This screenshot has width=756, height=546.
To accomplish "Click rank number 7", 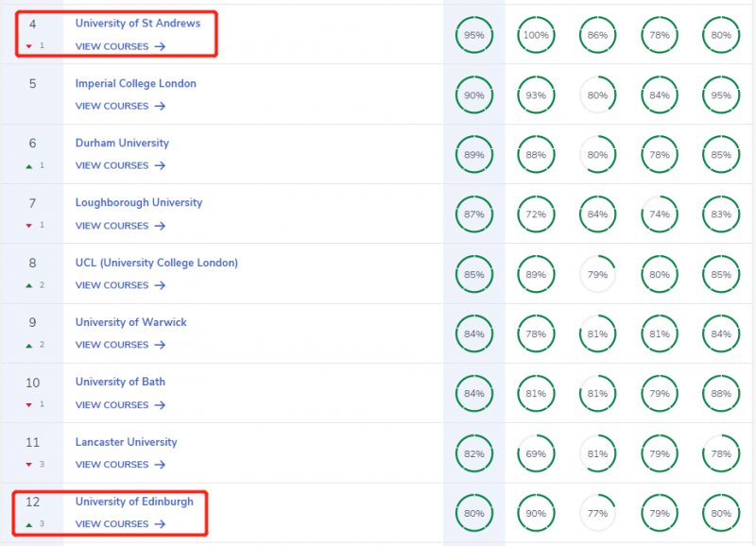I will [x=32, y=203].
